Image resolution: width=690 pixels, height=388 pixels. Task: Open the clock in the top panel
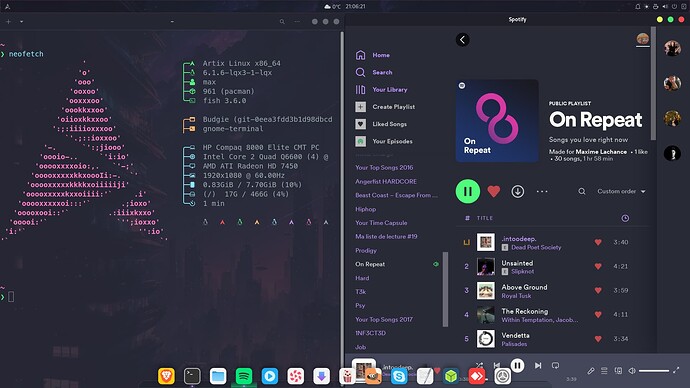pyautogui.click(x=356, y=7)
